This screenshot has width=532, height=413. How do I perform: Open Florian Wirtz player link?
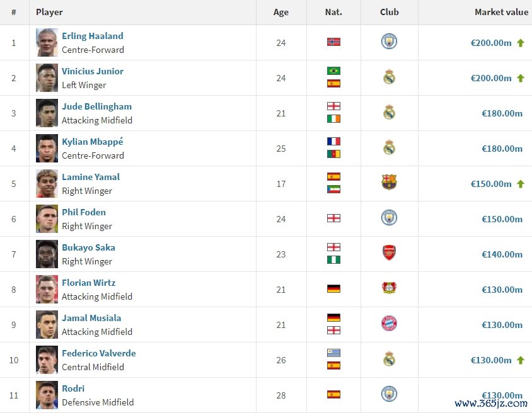coord(88,283)
